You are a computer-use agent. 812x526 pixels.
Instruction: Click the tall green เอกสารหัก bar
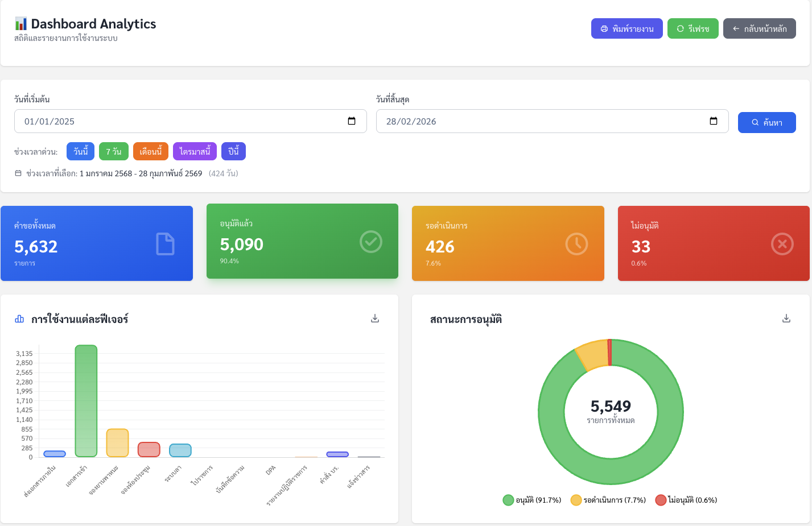pos(86,401)
